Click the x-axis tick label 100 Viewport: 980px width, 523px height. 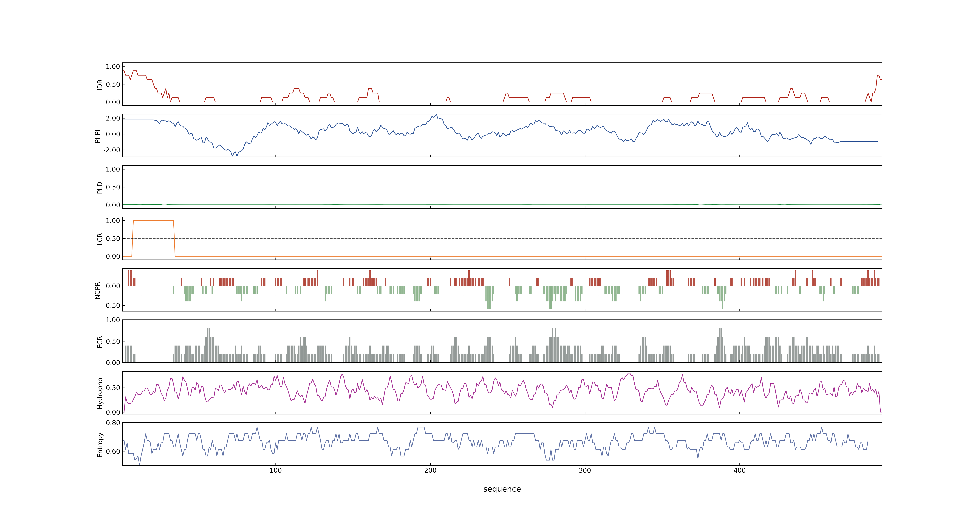[275, 470]
